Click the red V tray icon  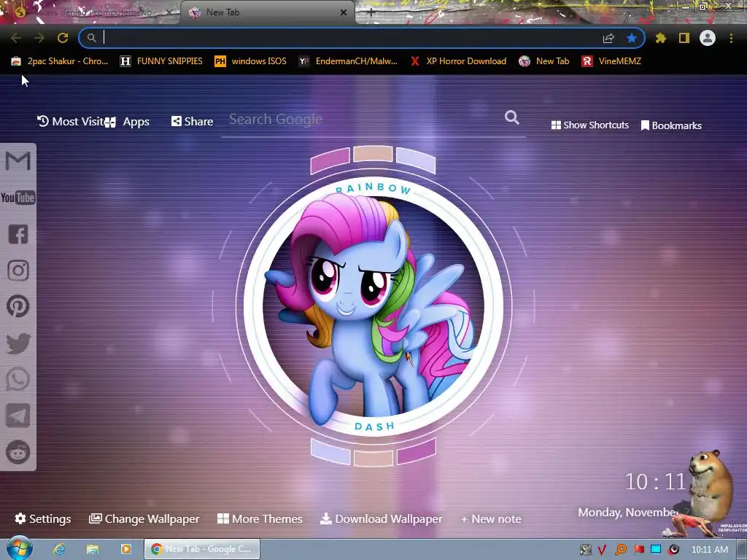pyautogui.click(x=602, y=550)
